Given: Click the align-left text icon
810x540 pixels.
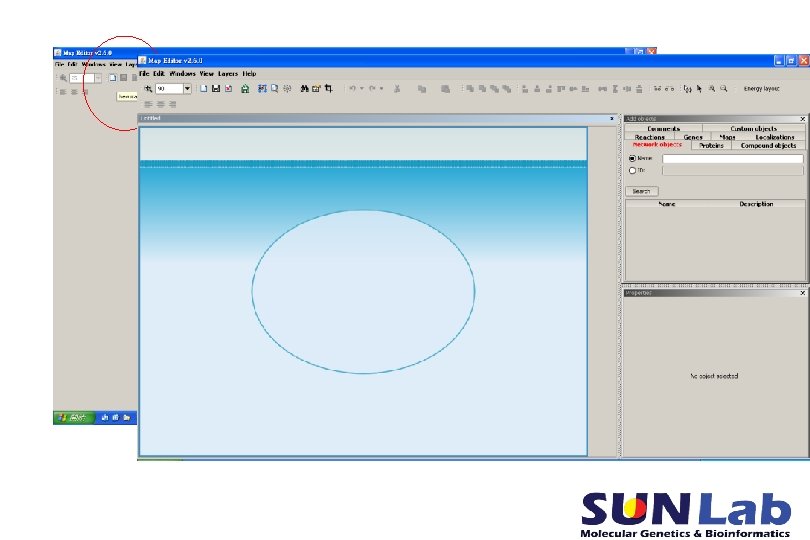Looking at the screenshot, I should (149, 104).
